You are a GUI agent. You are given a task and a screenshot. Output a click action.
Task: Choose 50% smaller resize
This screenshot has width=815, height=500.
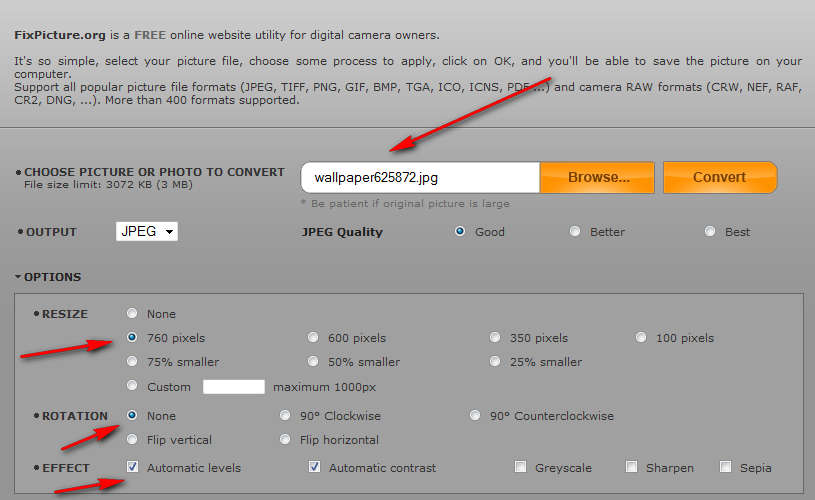[313, 361]
